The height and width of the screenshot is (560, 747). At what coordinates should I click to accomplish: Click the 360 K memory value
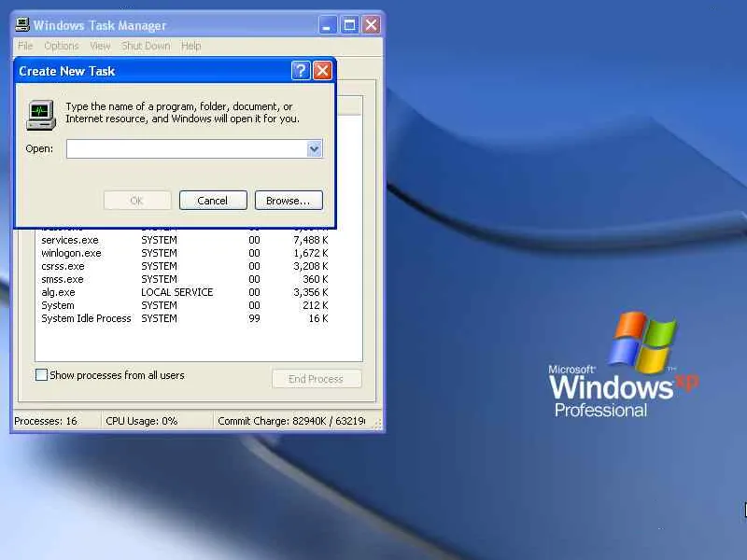316,279
